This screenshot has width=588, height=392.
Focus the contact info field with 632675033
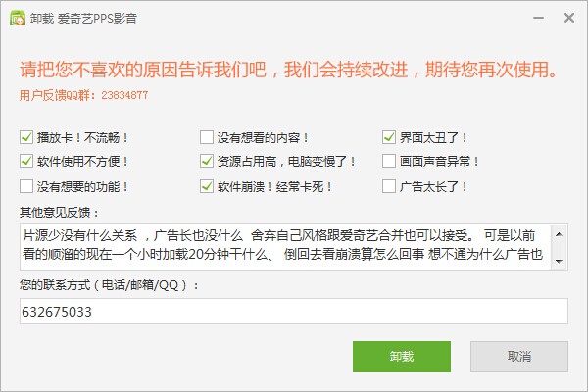click(x=293, y=311)
